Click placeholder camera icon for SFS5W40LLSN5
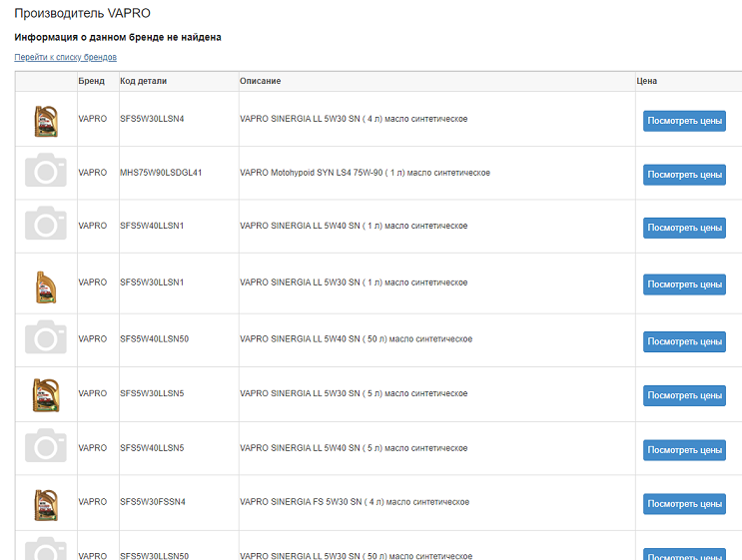742x560 pixels. click(46, 445)
